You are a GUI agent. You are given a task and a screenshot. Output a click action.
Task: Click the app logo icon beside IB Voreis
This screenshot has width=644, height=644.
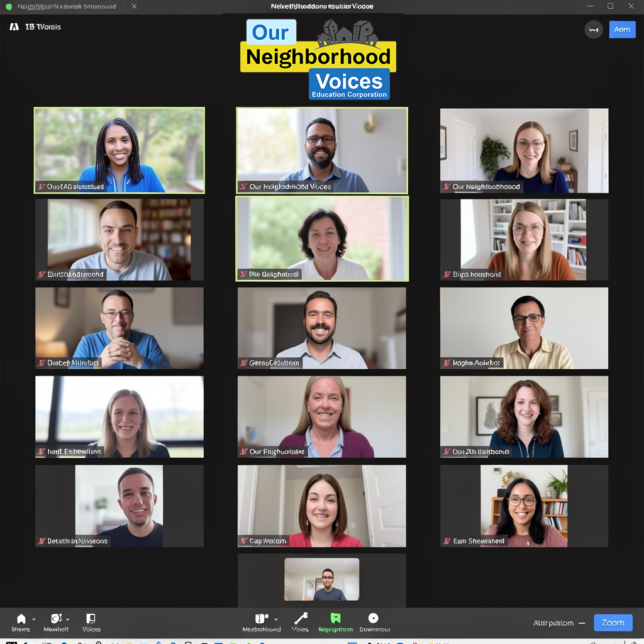(x=14, y=26)
